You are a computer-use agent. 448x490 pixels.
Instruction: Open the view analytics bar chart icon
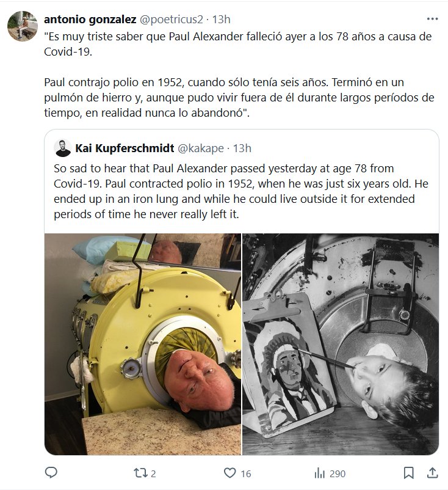click(x=320, y=473)
